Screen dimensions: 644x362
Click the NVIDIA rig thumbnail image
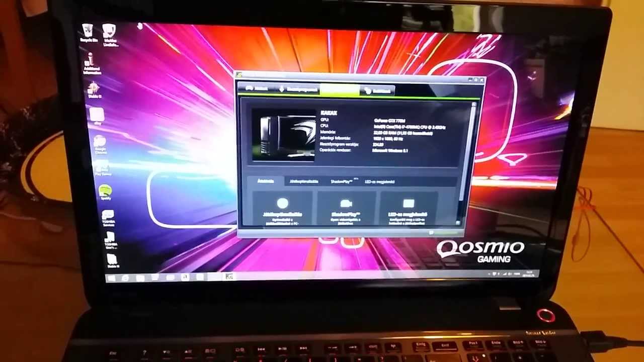(x=283, y=136)
